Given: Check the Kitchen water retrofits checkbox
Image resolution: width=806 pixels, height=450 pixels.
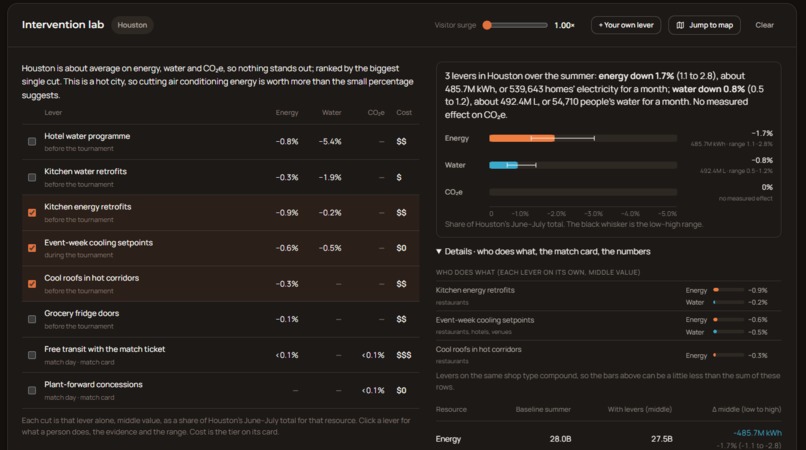Looking at the screenshot, I should pyautogui.click(x=32, y=177).
